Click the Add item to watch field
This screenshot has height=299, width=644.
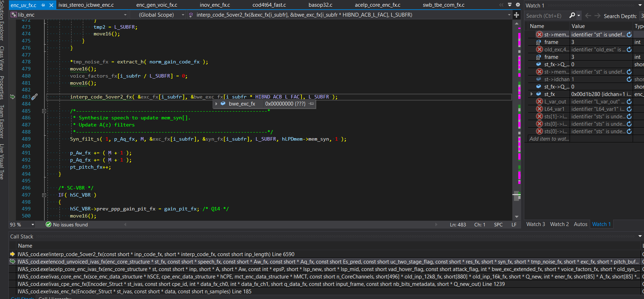pyautogui.click(x=549, y=139)
